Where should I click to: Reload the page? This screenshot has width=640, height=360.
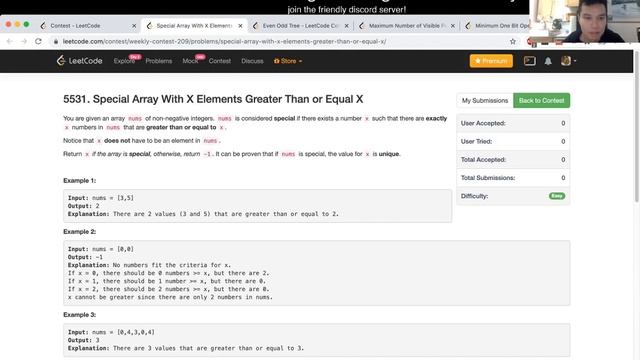(x=38, y=41)
